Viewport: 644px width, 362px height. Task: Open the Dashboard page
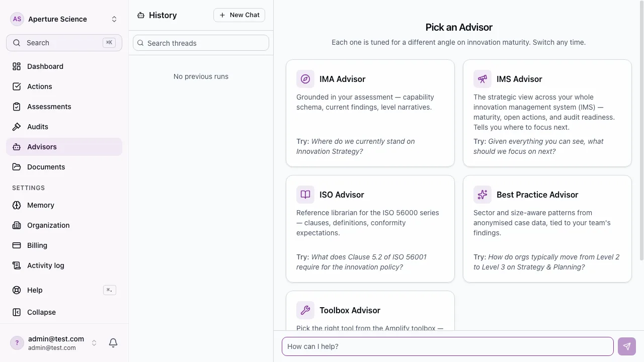click(64, 66)
